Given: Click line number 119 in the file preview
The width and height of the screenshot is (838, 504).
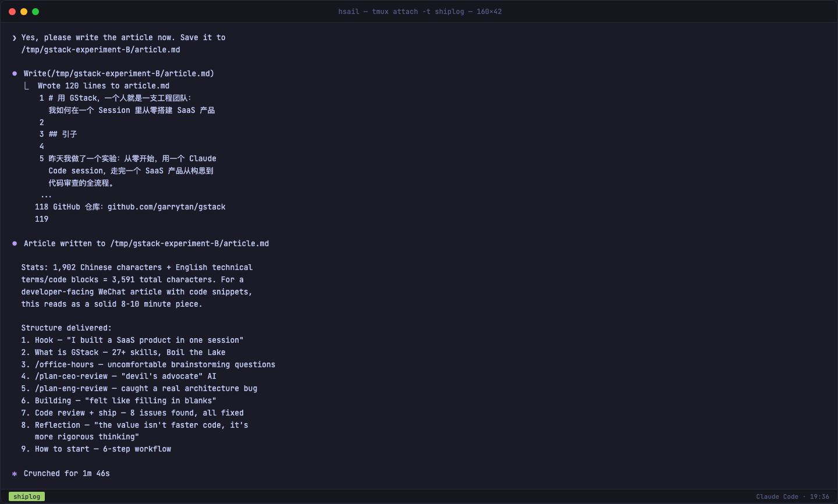Looking at the screenshot, I should tap(42, 219).
